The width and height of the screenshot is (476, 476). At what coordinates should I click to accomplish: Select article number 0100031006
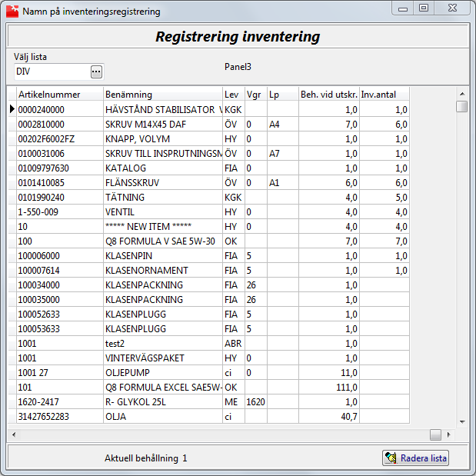click(60, 153)
